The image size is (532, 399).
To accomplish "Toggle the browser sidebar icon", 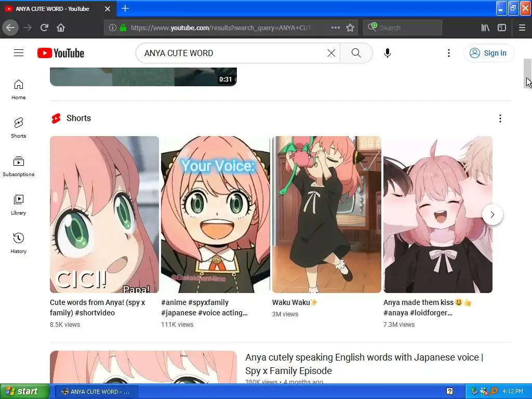I will coord(502,28).
